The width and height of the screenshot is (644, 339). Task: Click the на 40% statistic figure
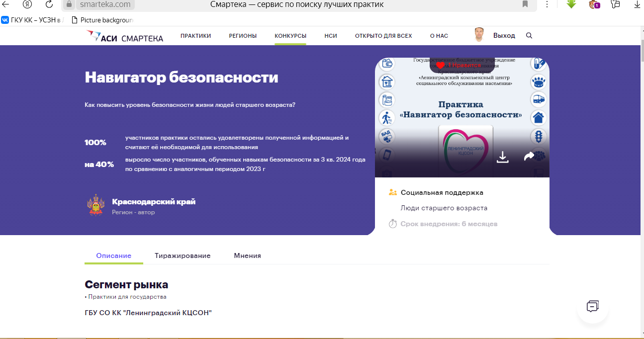tap(99, 164)
